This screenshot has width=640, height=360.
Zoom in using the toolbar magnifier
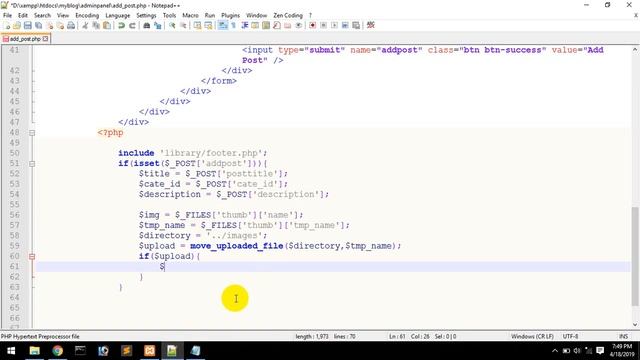click(x=172, y=25)
